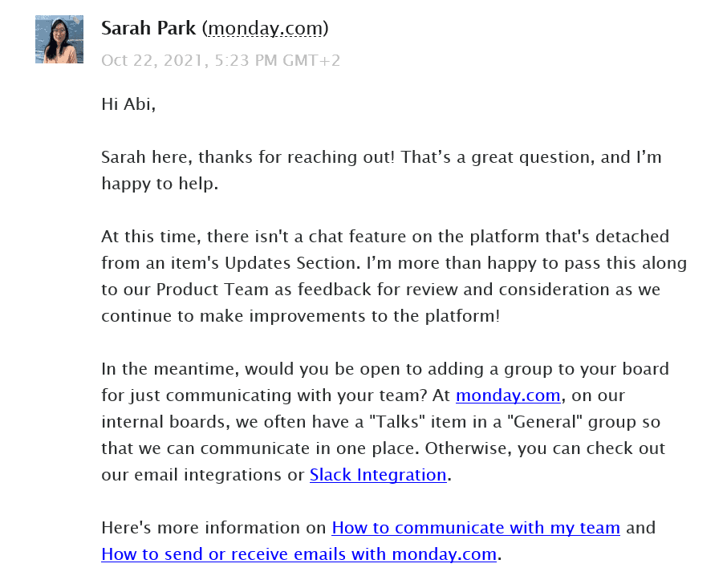
Task: Open the monday.com link in paragraph text
Action: [x=508, y=395]
